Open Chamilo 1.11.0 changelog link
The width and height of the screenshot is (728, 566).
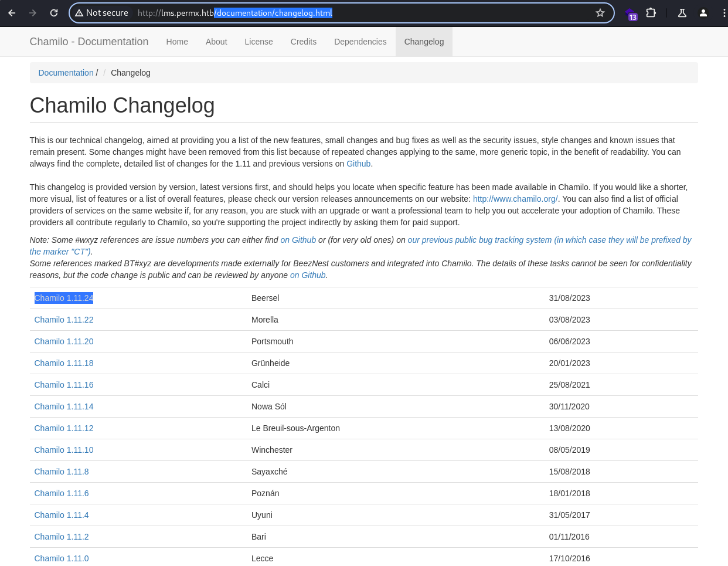pos(62,558)
